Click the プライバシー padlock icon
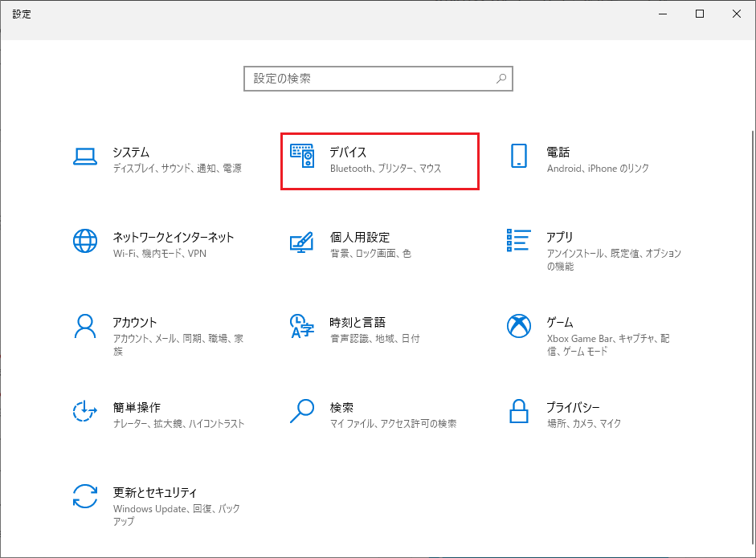Viewport: 756px width, 558px height. click(x=519, y=411)
